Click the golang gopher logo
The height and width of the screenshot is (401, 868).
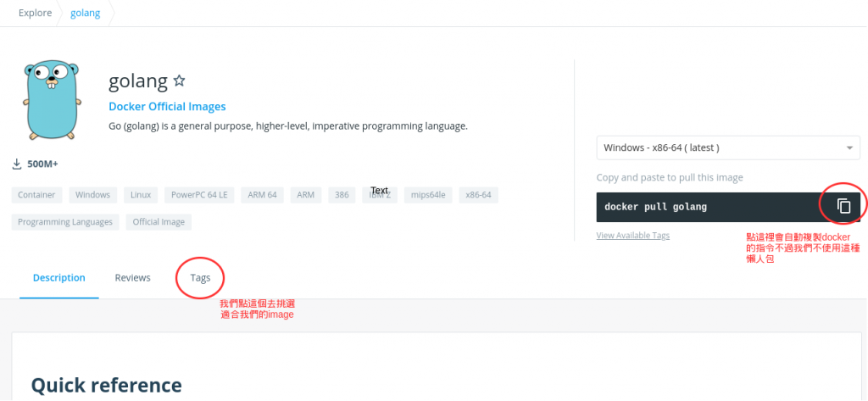pyautogui.click(x=52, y=100)
